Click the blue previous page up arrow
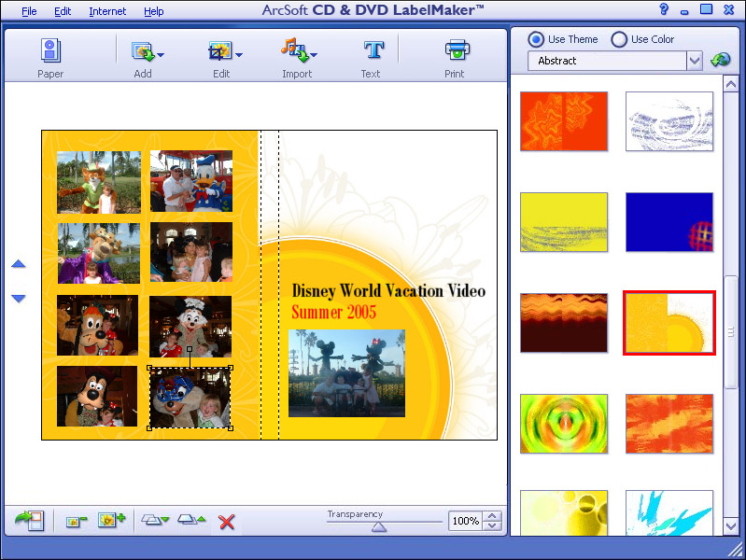 click(x=18, y=263)
